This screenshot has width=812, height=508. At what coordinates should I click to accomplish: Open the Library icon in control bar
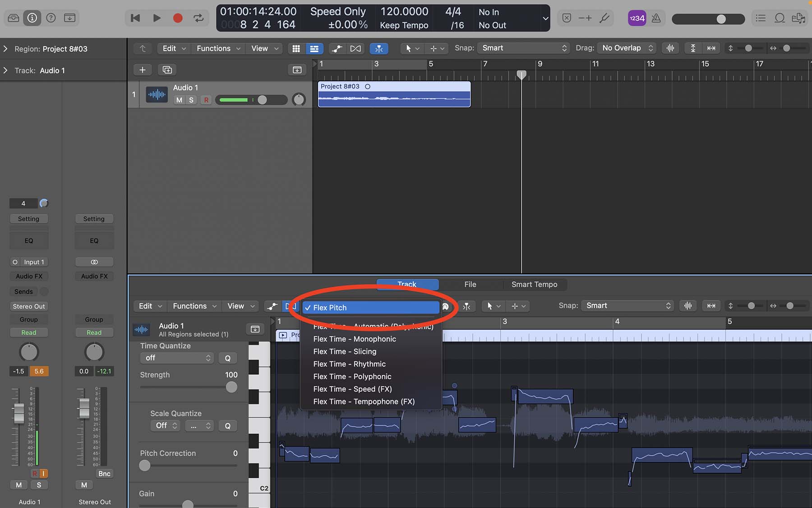tap(14, 18)
